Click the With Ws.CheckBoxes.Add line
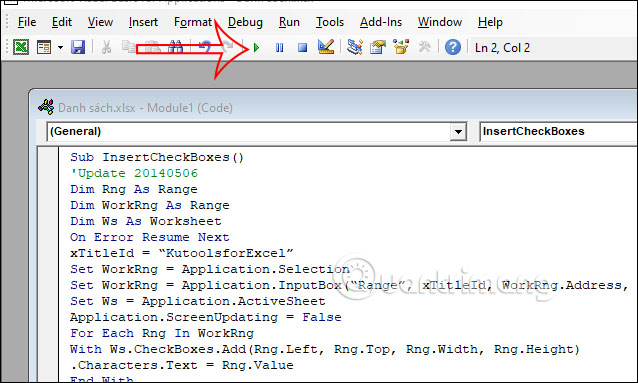The height and width of the screenshot is (383, 638). [x=325, y=349]
